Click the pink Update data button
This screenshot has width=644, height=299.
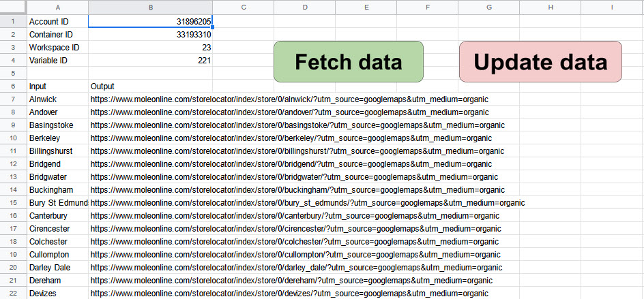pos(540,62)
